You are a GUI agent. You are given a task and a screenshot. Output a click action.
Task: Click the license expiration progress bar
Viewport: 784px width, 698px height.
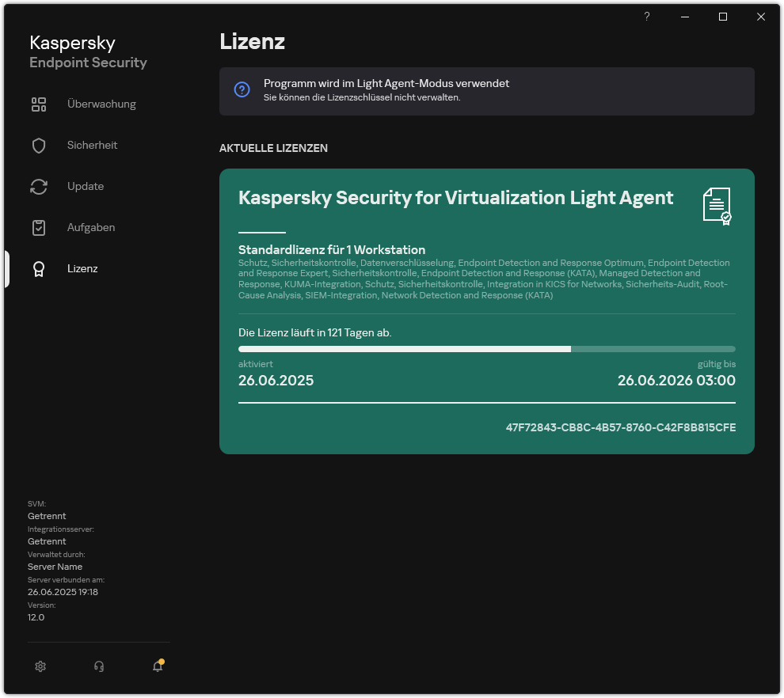point(487,348)
